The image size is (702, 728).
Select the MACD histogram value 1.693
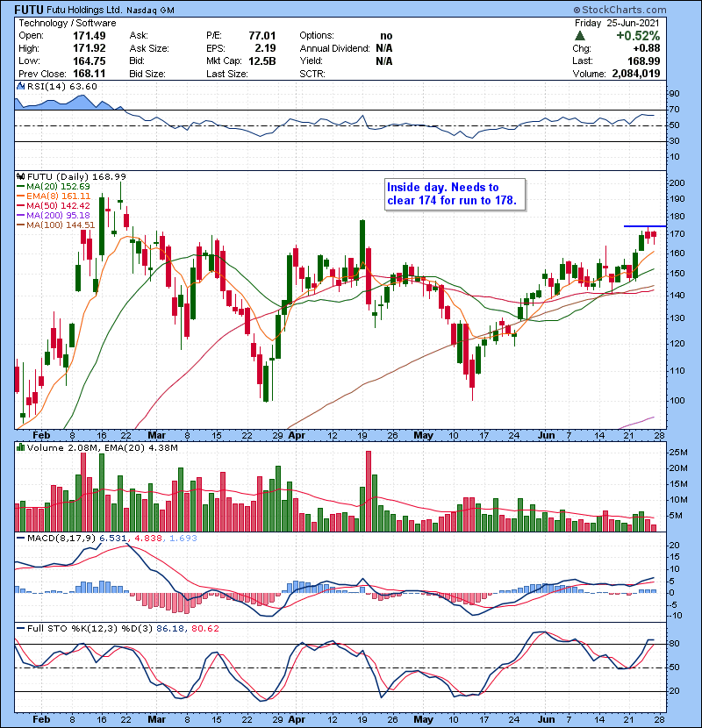(x=183, y=539)
